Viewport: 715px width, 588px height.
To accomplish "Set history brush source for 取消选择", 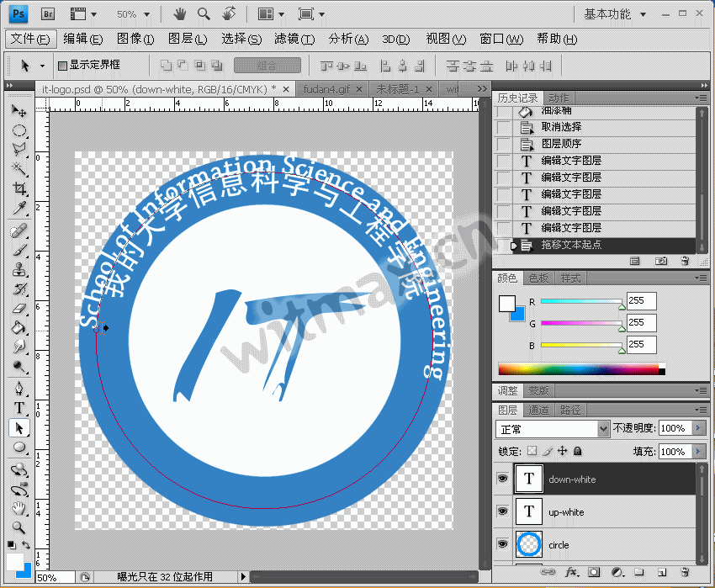I will [503, 127].
